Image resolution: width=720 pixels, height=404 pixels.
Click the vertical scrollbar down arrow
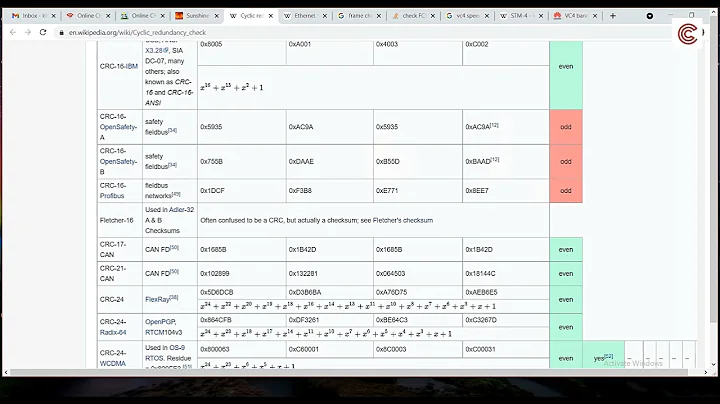pyautogui.click(x=713, y=365)
